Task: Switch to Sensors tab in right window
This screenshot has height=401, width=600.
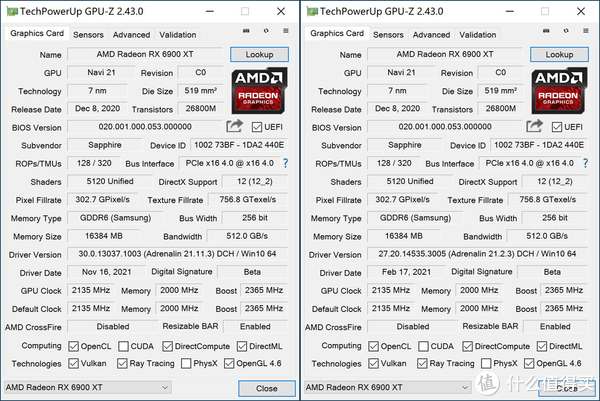Action: pyautogui.click(x=388, y=35)
